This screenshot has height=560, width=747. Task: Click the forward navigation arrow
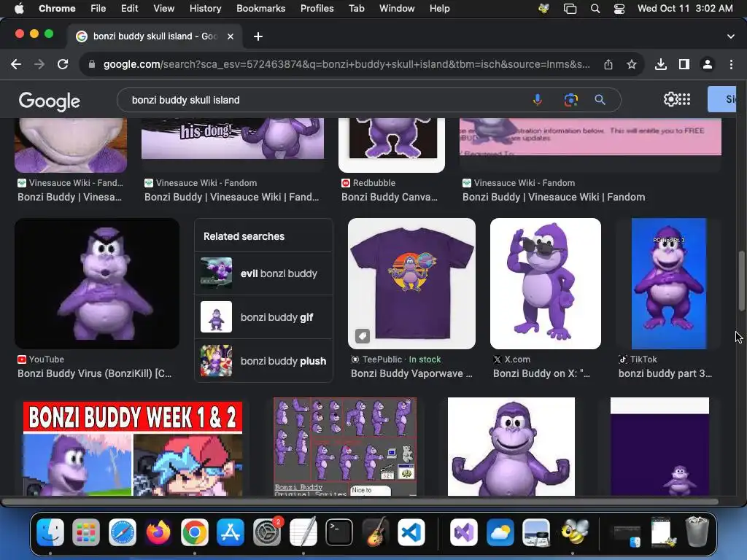[39, 64]
